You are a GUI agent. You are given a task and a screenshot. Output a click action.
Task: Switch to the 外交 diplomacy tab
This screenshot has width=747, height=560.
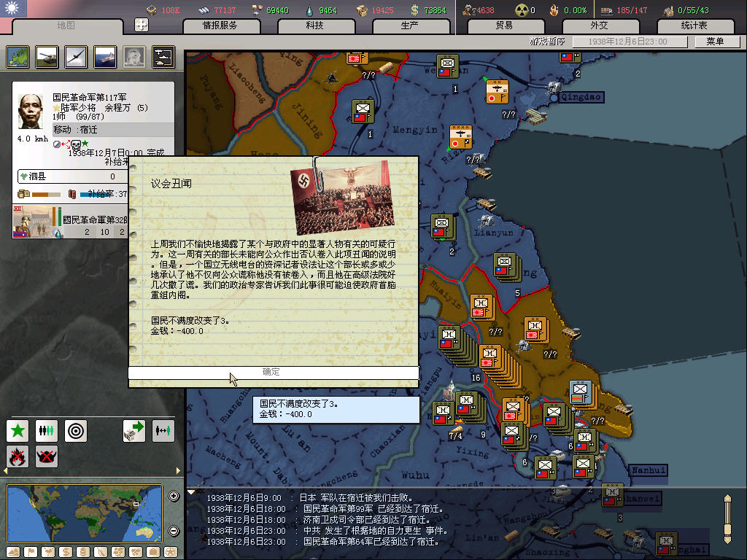pos(600,26)
